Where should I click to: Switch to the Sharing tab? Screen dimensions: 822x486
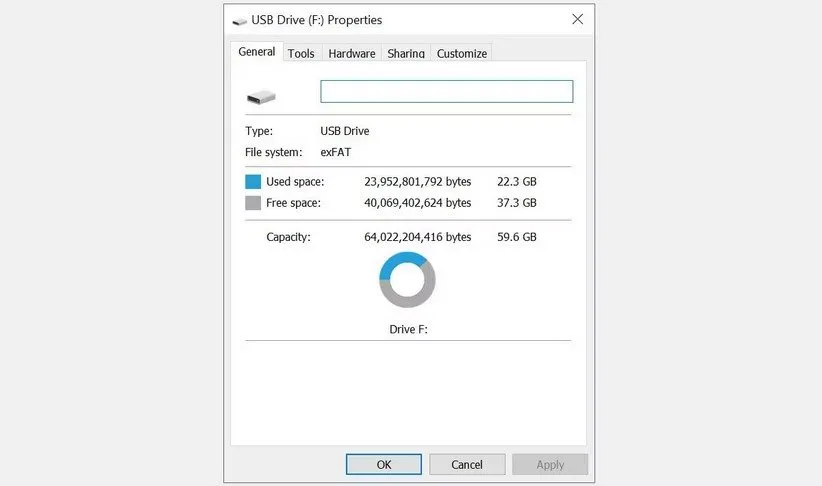(406, 53)
